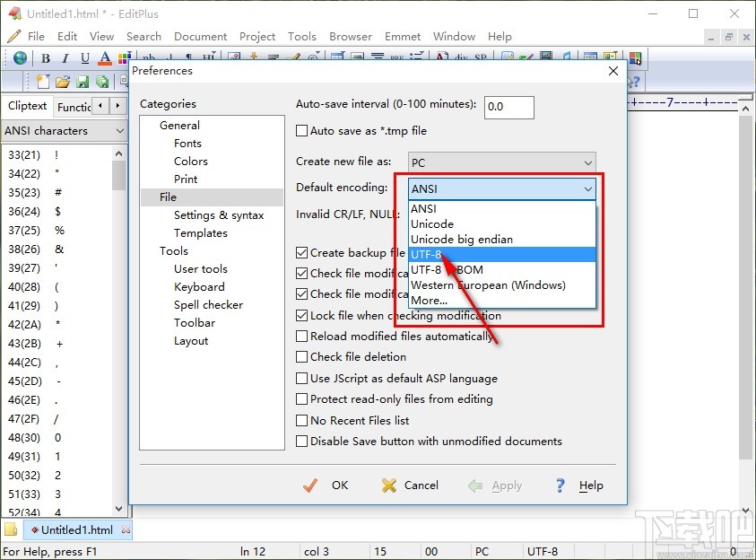Click the Auto-save interval input field
This screenshot has width=756, height=560.
[x=509, y=107]
